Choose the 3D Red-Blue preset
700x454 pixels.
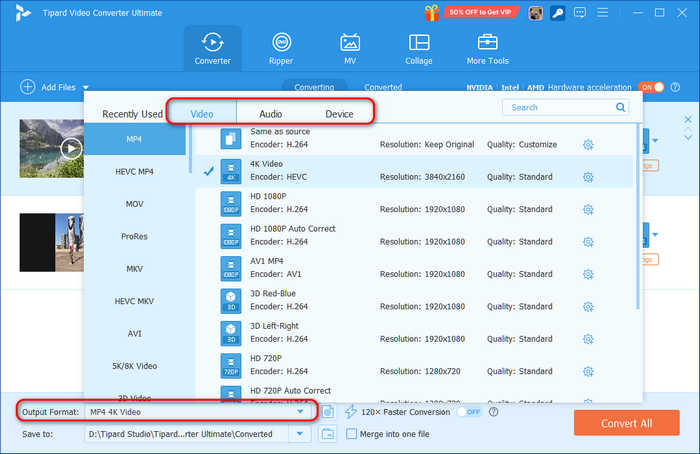click(x=415, y=300)
